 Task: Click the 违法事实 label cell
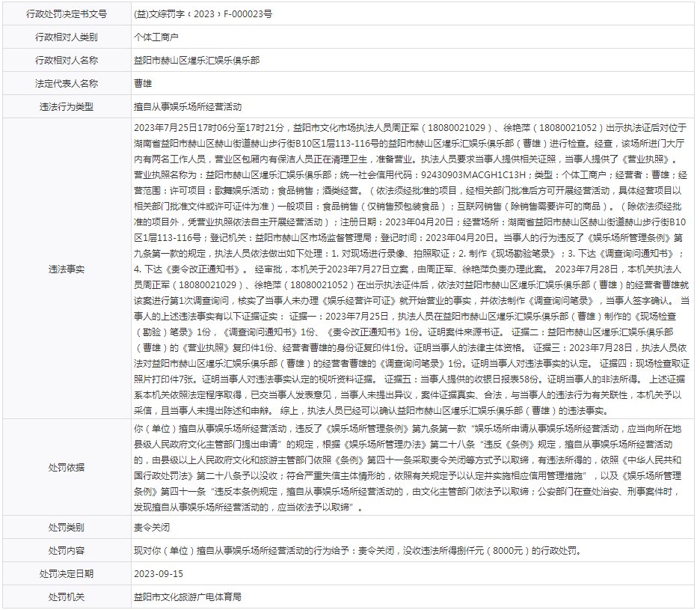coord(67,269)
